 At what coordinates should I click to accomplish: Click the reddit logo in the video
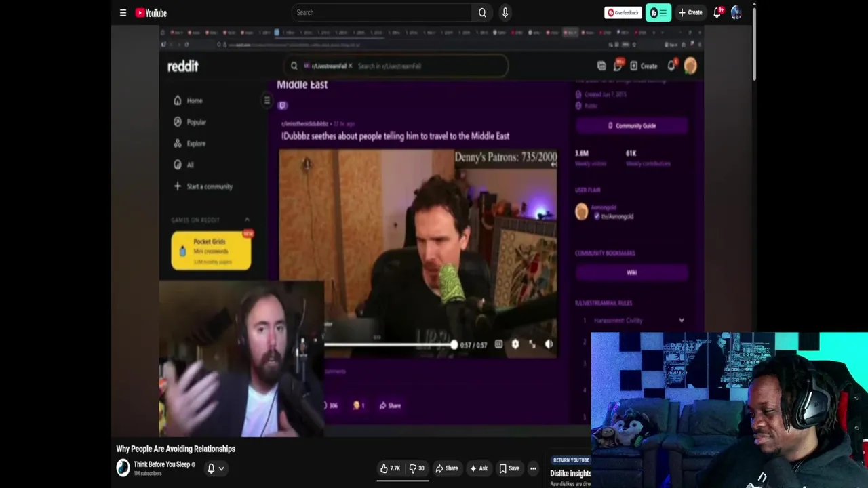pyautogui.click(x=182, y=66)
